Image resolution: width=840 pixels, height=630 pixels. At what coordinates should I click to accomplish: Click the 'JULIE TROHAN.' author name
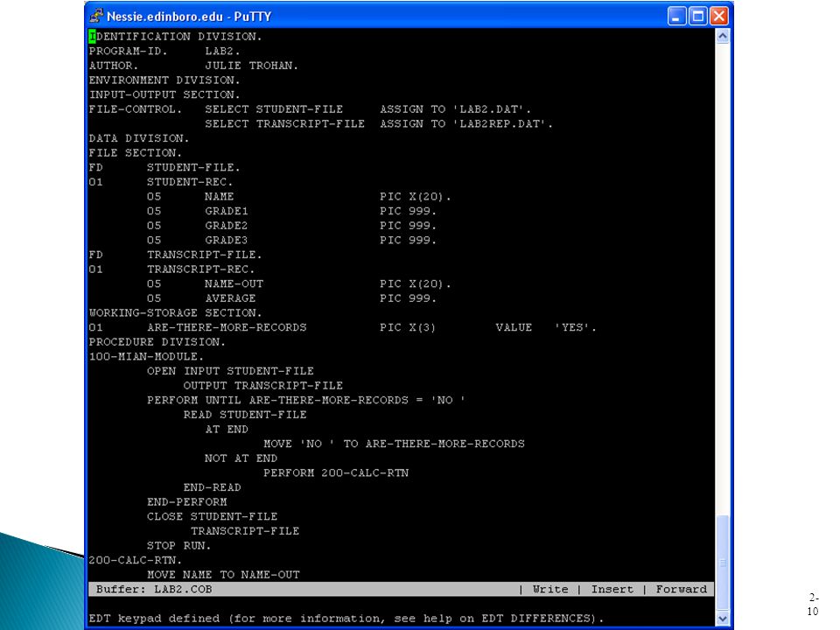251,66
